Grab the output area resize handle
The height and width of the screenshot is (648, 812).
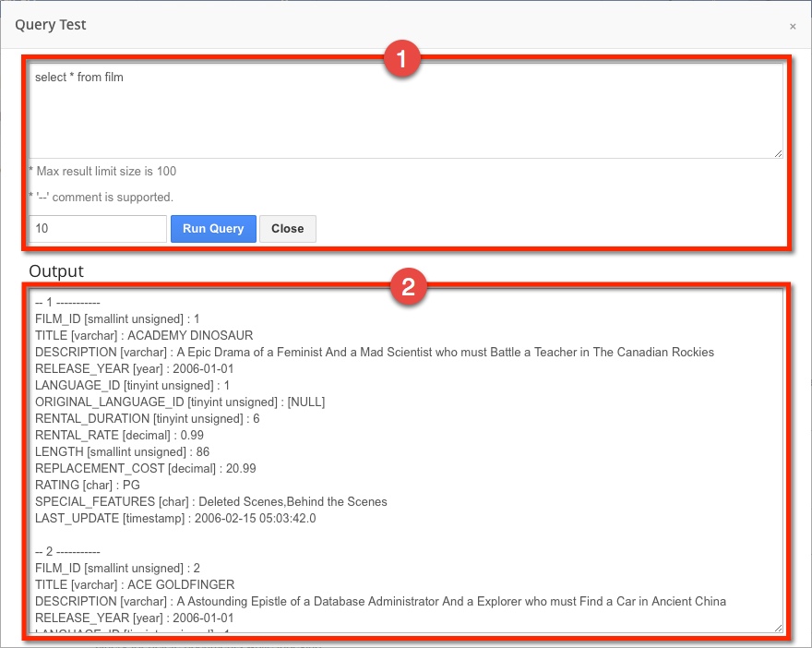[x=779, y=628]
